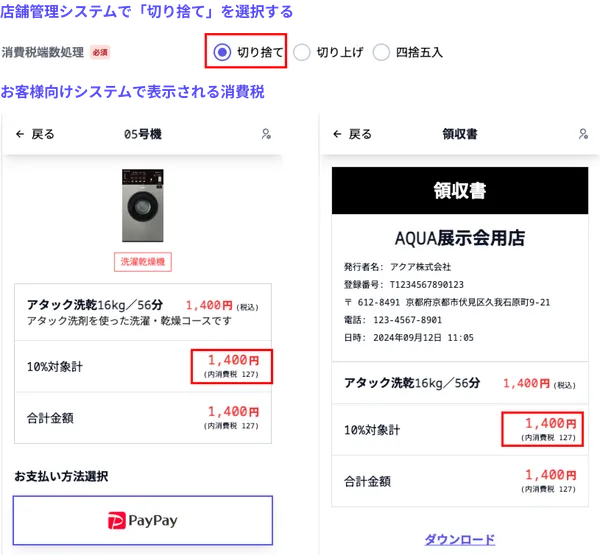Select the 四捨五入 radio button

[381, 52]
